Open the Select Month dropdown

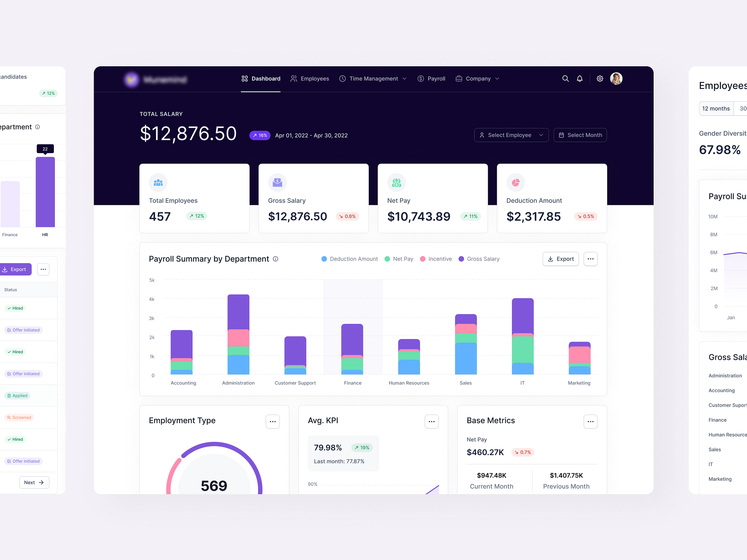pos(580,135)
